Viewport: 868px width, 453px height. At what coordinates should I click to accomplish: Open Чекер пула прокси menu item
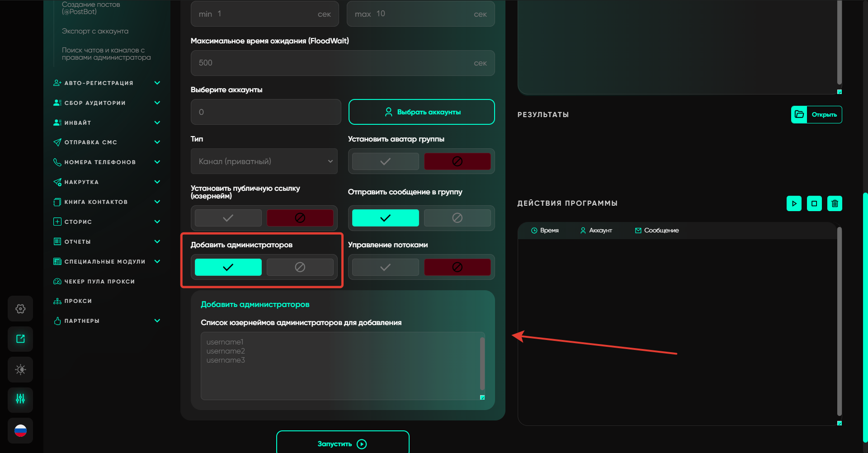coord(99,281)
